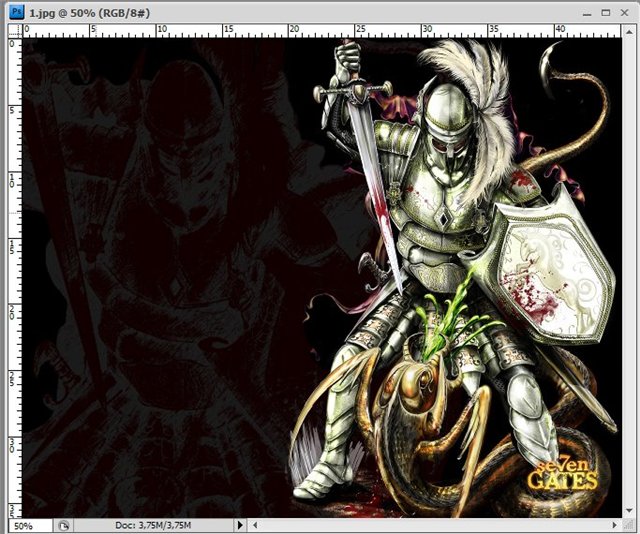Minimize the 1.jpg document window
The height and width of the screenshot is (534, 640).
pyautogui.click(x=587, y=13)
